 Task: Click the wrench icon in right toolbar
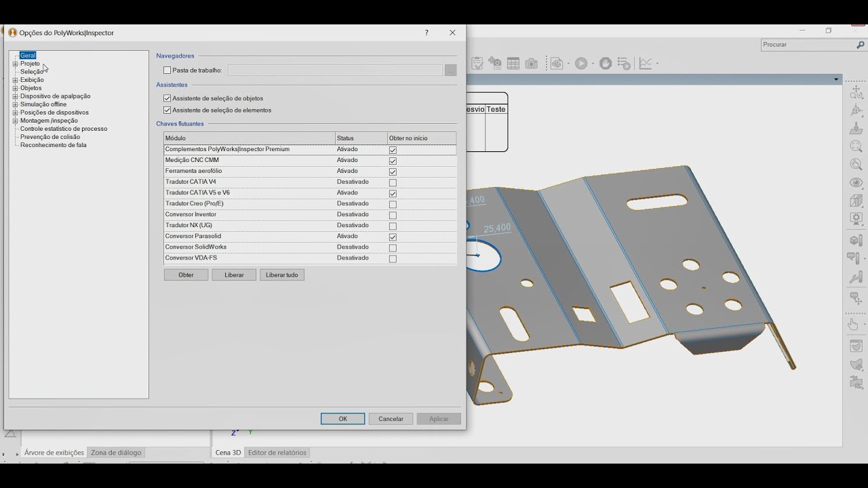(856, 277)
